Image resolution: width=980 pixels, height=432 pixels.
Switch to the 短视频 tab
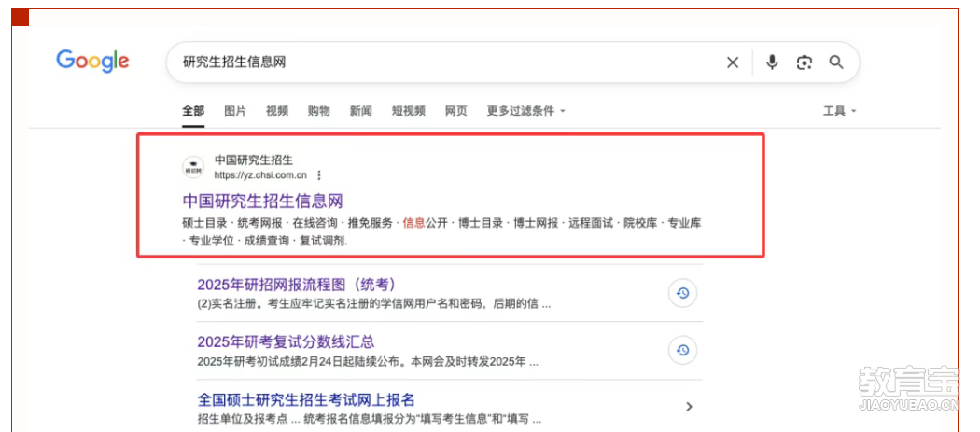[408, 111]
